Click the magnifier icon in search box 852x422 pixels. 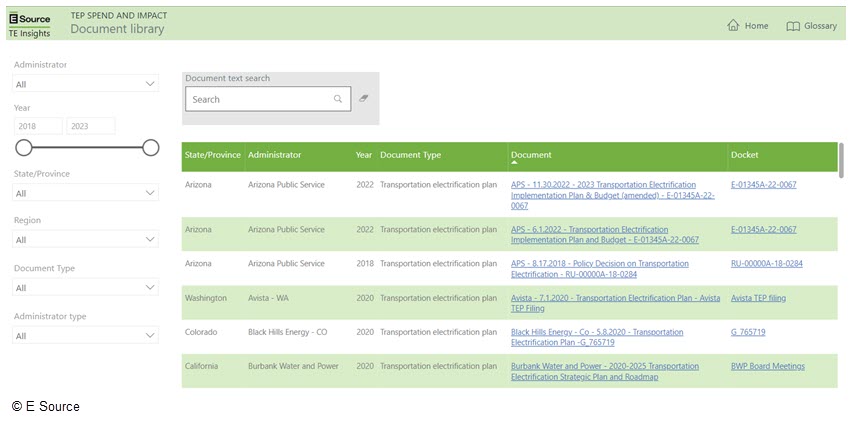[x=338, y=99]
